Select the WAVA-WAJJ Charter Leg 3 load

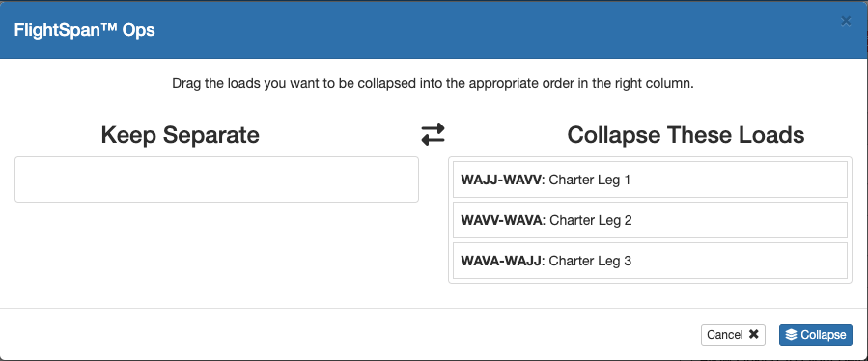[650, 261]
